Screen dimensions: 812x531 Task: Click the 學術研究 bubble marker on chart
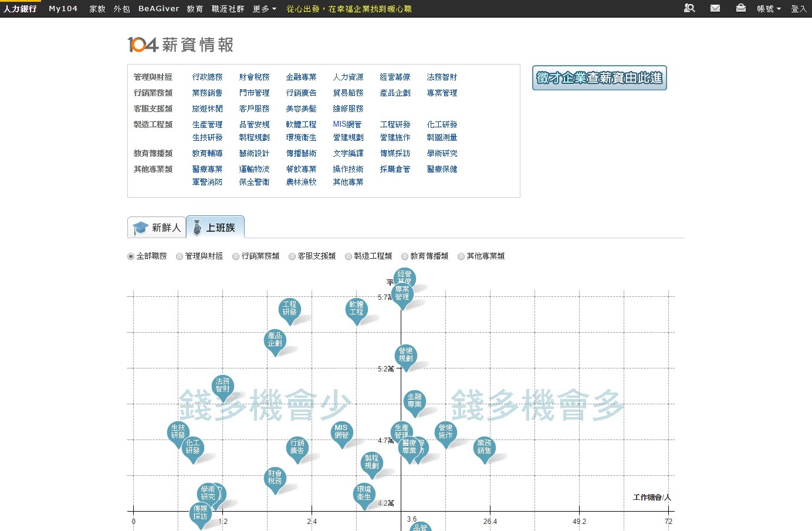click(x=207, y=493)
